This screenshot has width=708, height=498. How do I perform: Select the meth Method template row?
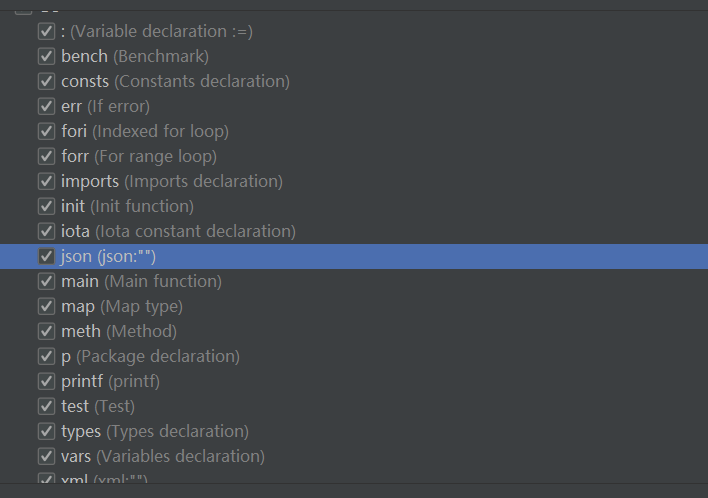pos(118,331)
